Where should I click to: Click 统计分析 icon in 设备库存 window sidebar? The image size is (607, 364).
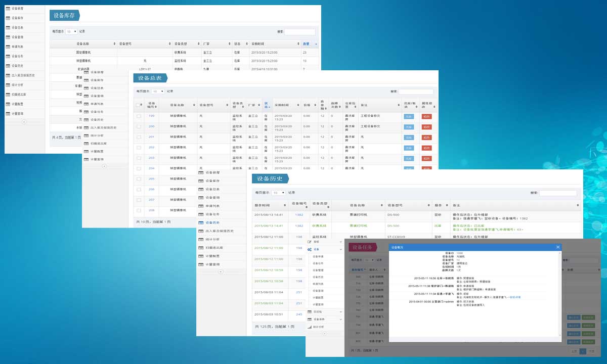tap(8, 85)
